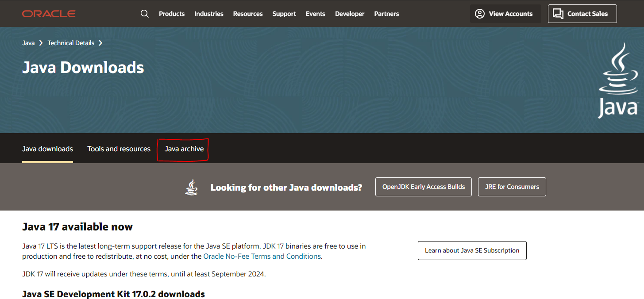This screenshot has height=299, width=644.
Task: Open the Support menu
Action: coord(284,14)
